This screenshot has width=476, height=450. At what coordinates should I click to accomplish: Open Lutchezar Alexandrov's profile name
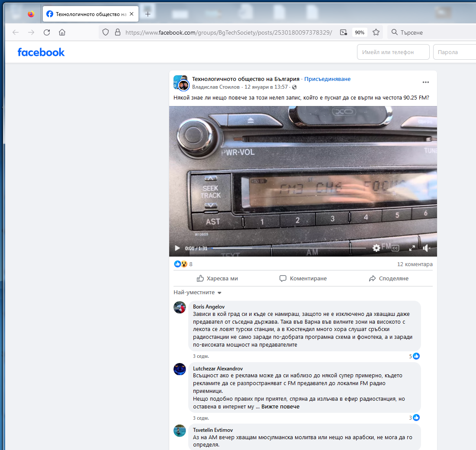(x=218, y=369)
